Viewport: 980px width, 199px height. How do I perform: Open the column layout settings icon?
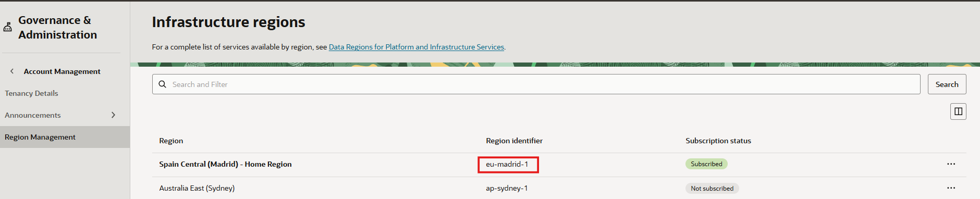point(958,111)
